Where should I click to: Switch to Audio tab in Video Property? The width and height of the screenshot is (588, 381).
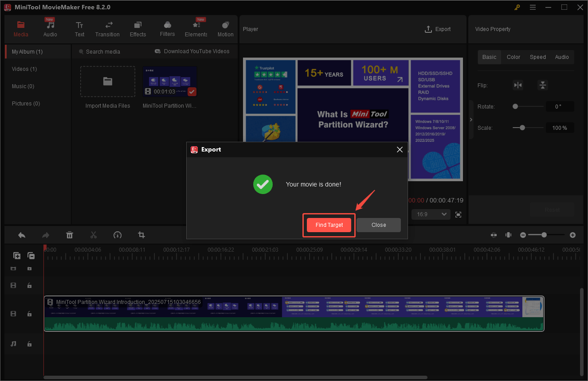pyautogui.click(x=562, y=57)
